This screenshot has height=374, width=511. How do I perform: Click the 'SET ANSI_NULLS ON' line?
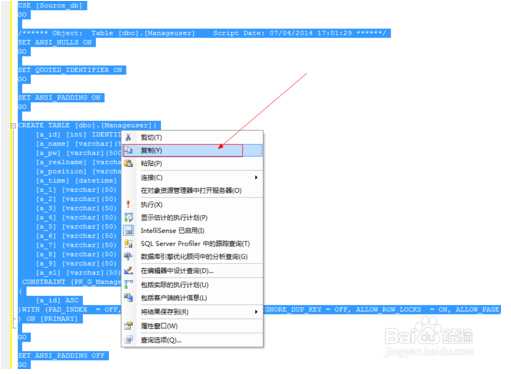pos(56,42)
